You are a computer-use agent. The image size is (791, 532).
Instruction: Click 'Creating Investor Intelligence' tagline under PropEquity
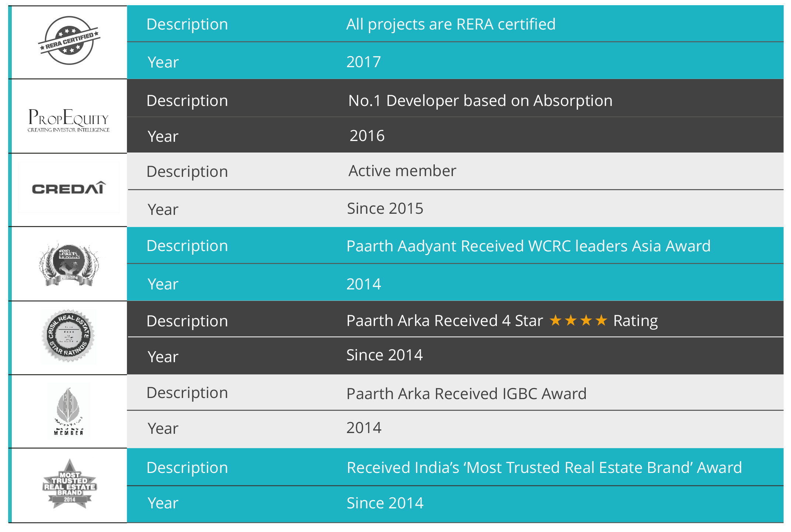click(x=69, y=130)
